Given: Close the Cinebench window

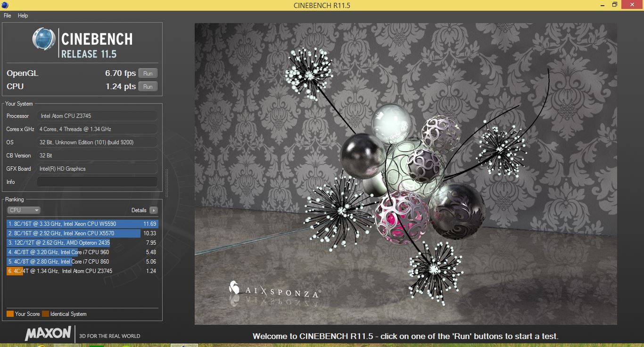Looking at the screenshot, I should click(632, 5).
